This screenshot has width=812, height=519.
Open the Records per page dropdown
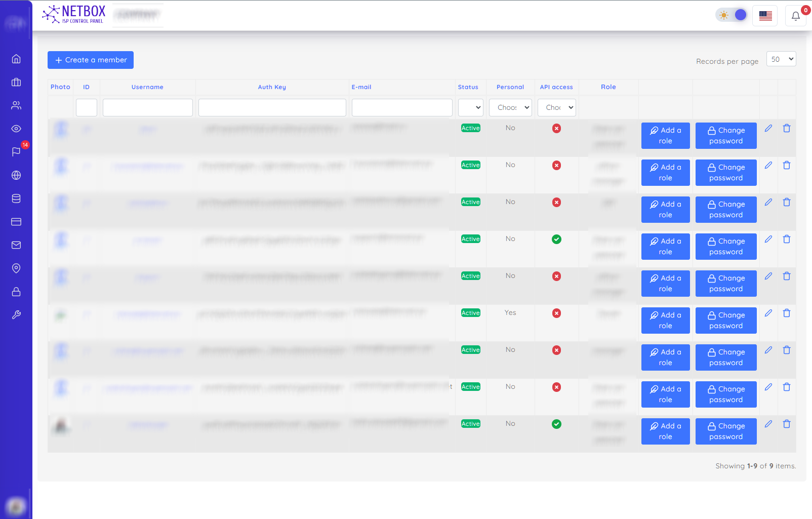[x=781, y=59]
